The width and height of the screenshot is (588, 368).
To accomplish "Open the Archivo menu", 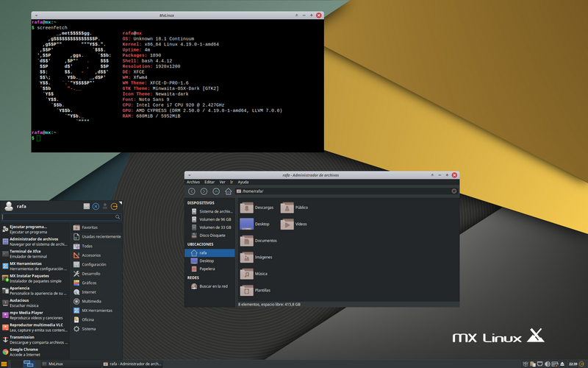I will click(193, 182).
